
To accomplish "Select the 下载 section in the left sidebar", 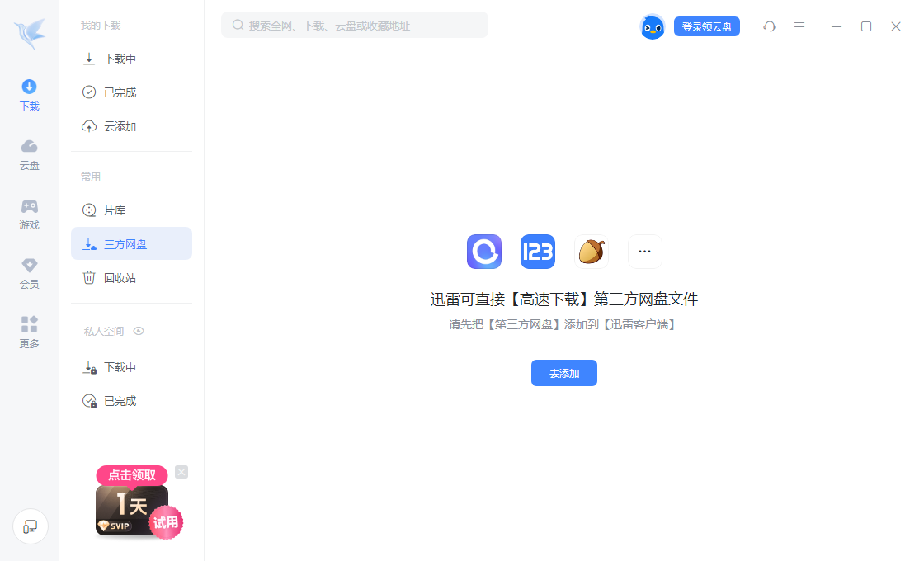I will [x=29, y=93].
